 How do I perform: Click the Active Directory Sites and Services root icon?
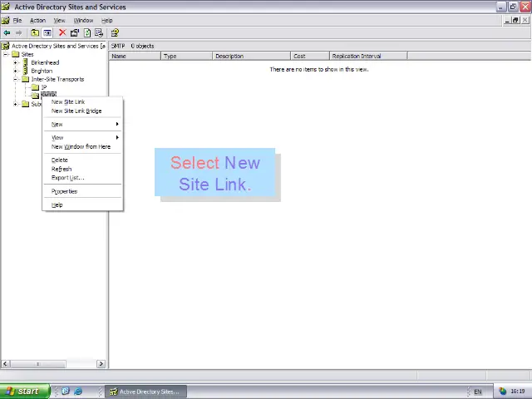pos(6,46)
